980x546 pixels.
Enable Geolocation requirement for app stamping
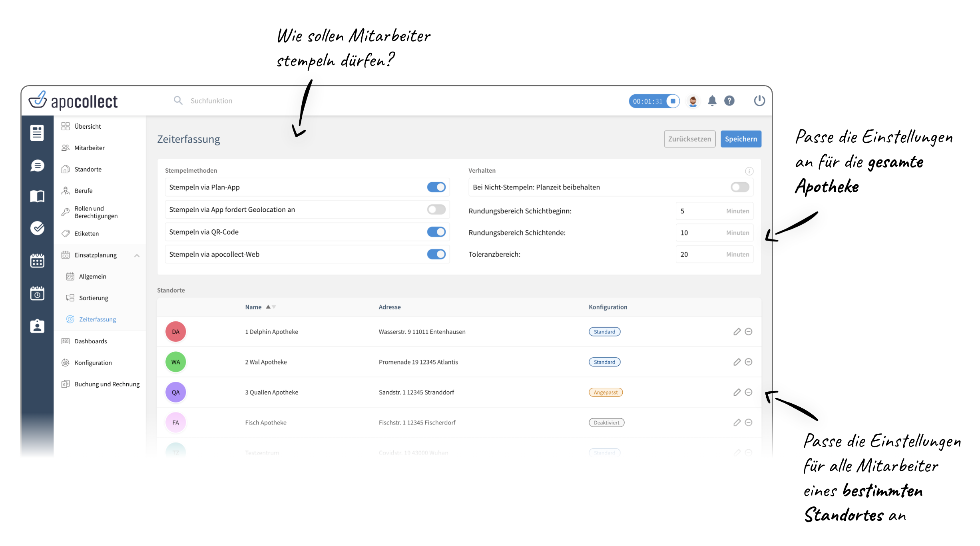pyautogui.click(x=436, y=209)
